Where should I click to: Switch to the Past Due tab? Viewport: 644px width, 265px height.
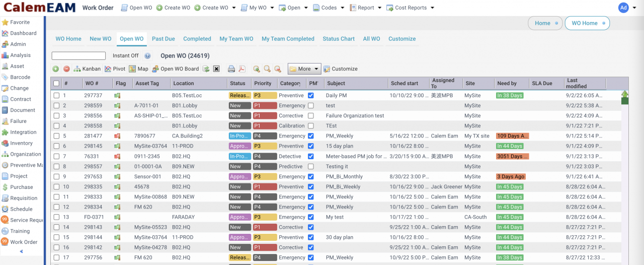point(164,39)
